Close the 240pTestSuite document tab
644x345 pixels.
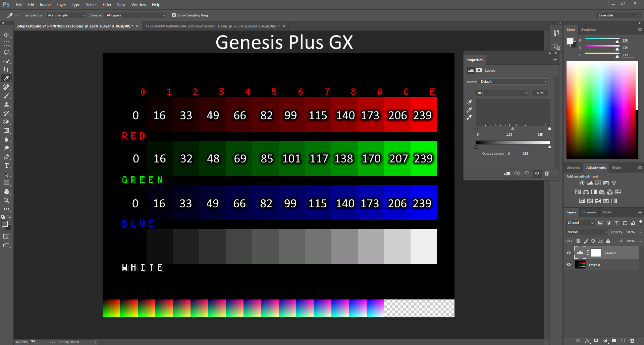point(137,26)
